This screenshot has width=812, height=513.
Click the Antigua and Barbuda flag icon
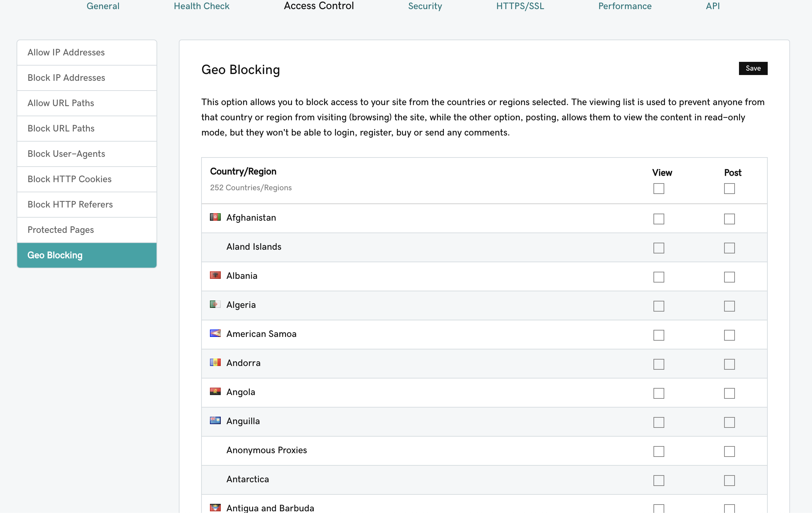click(215, 507)
